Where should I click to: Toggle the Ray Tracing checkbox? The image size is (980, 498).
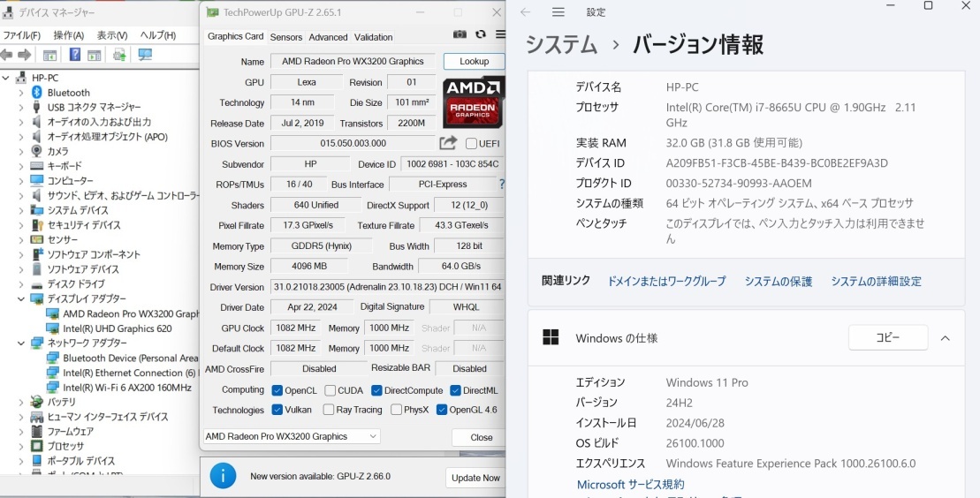tap(328, 410)
